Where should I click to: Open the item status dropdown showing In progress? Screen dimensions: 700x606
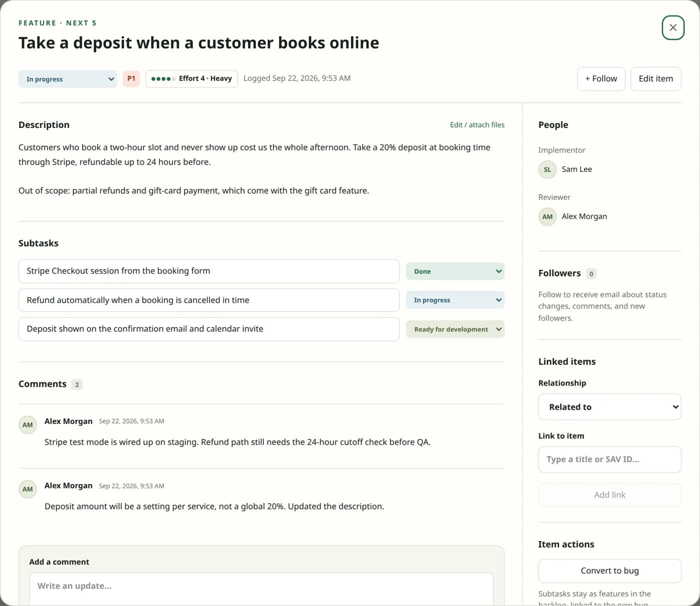point(67,79)
